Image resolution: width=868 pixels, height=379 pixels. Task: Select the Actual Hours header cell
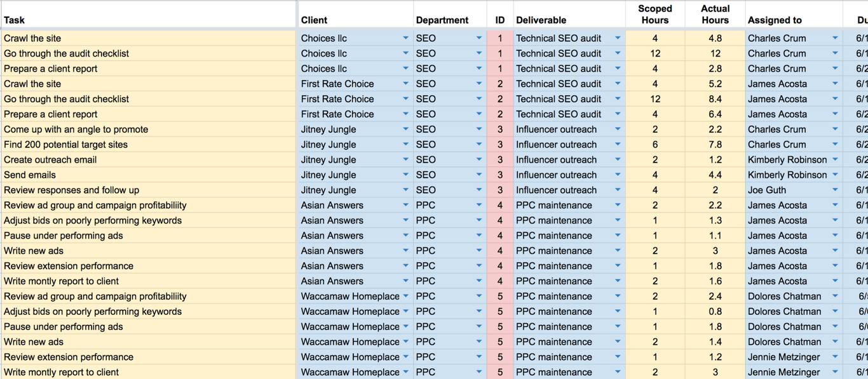715,15
